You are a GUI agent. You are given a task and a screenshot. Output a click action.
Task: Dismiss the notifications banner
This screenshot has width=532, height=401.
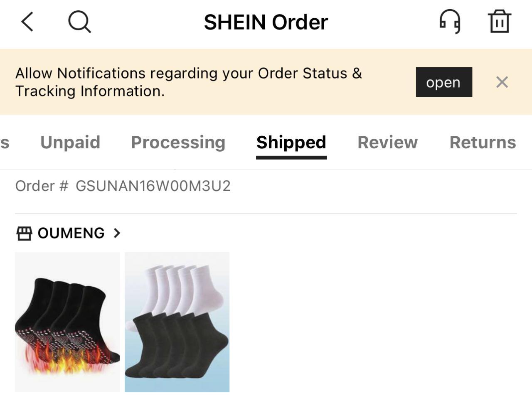click(502, 82)
